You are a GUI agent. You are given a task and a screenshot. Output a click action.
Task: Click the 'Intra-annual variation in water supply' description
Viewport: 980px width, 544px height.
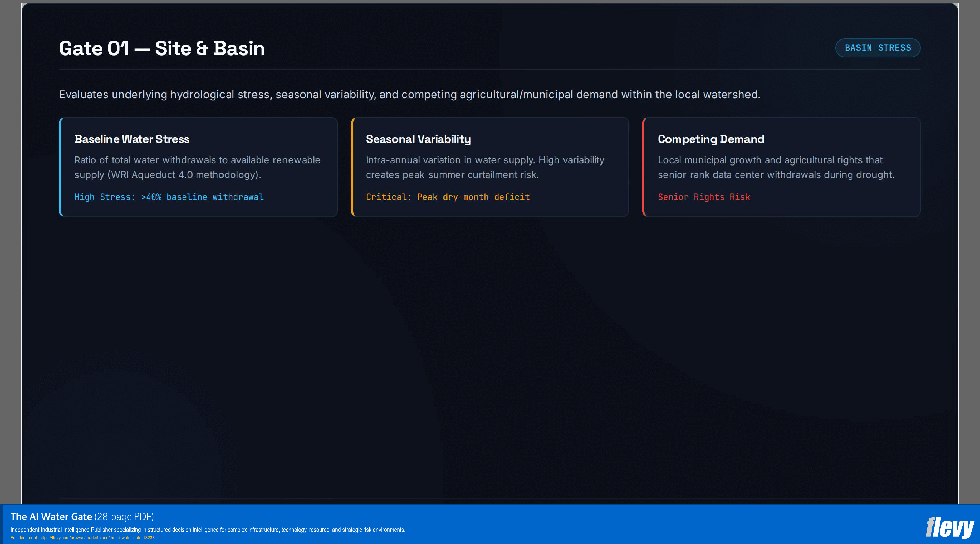485,167
